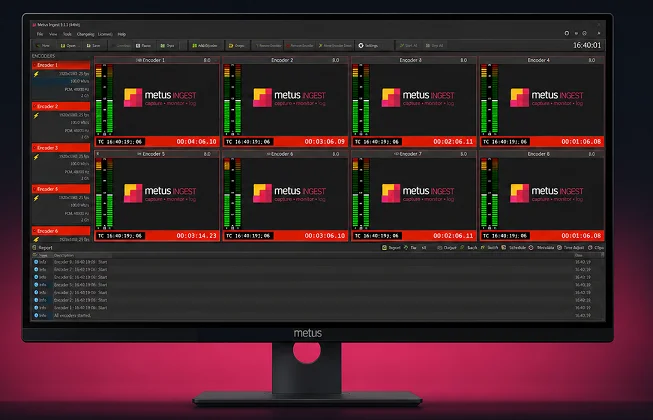Click the Encoder 2 preview logo
653x420 pixels.
[289, 97]
